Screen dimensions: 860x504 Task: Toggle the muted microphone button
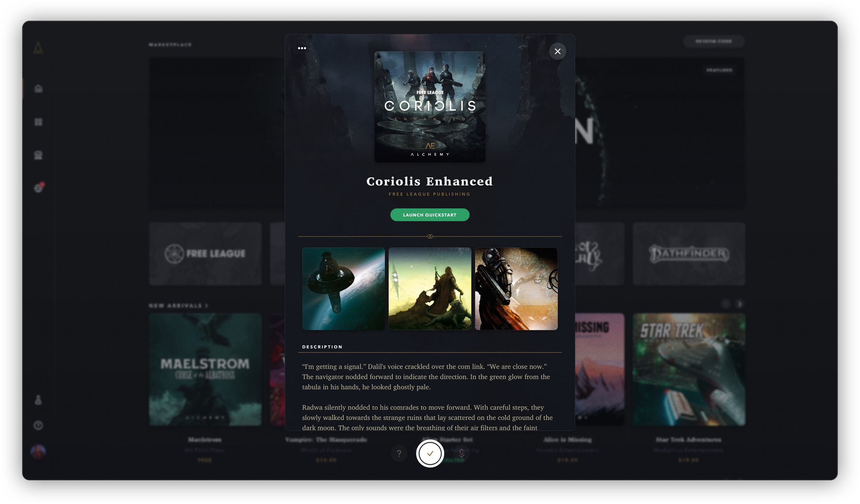coord(461,453)
